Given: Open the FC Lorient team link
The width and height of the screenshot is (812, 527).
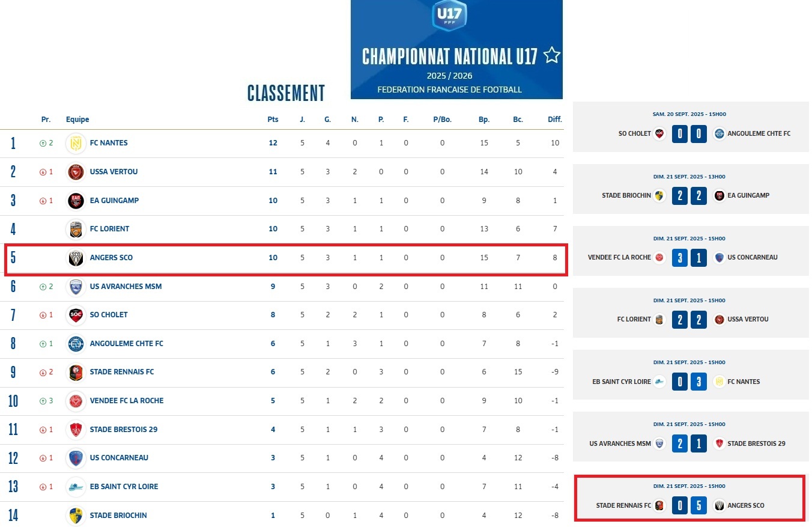Looking at the screenshot, I should pos(109,229).
